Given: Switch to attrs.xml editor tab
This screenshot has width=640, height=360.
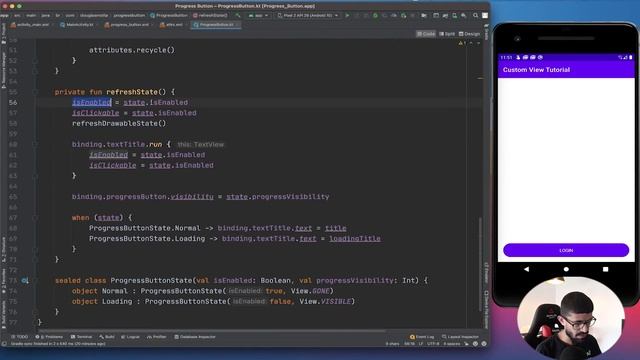Looking at the screenshot, I should pyautogui.click(x=172, y=25).
